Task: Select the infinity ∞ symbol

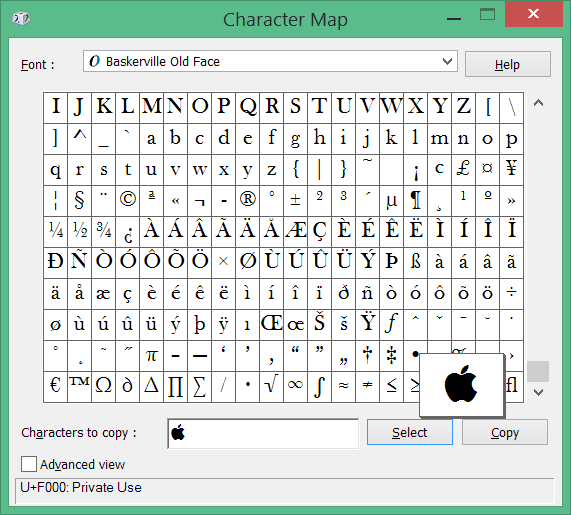Action: coord(295,386)
